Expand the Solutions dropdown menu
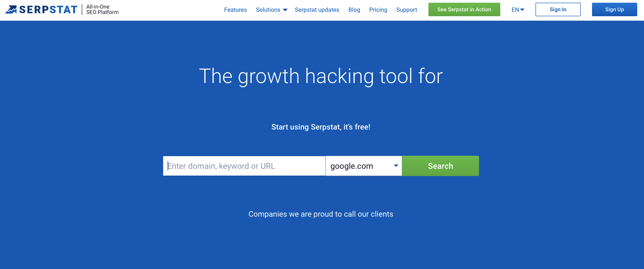 (271, 10)
